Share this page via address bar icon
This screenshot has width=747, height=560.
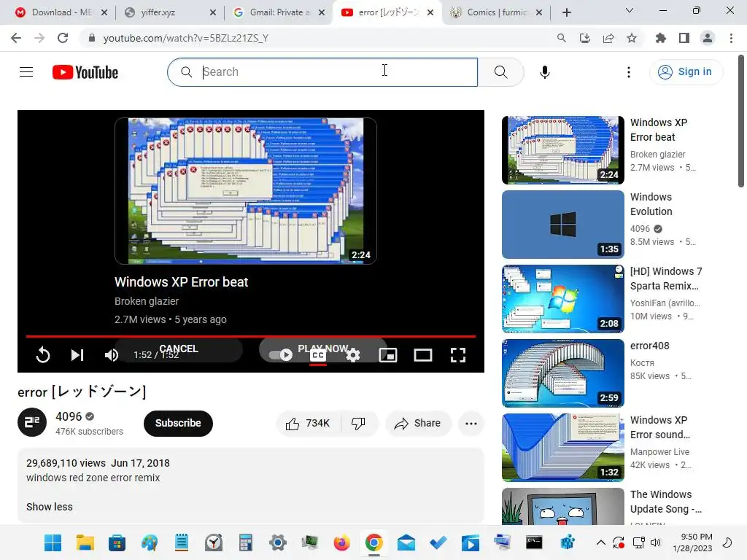click(608, 38)
